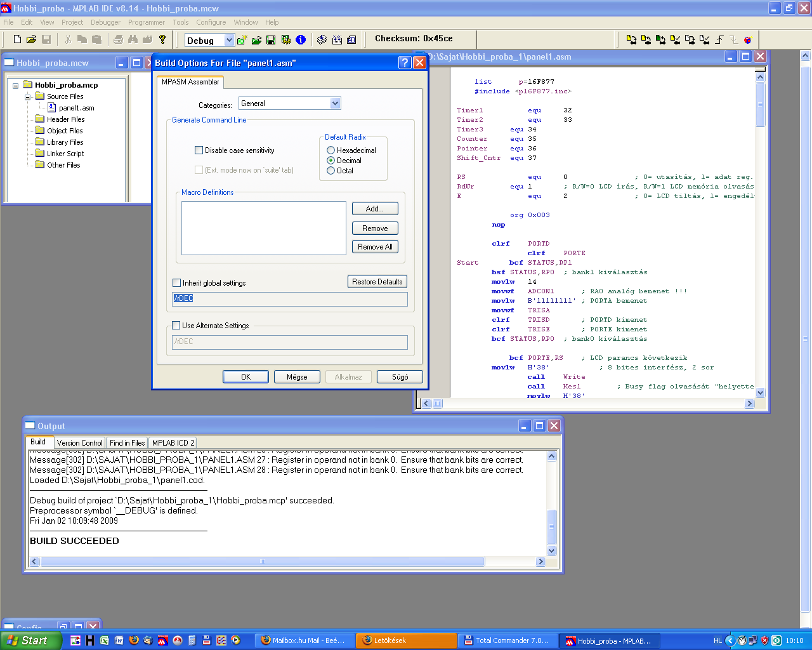Click the blue info circle icon
The height and width of the screenshot is (650, 812).
[x=301, y=40]
